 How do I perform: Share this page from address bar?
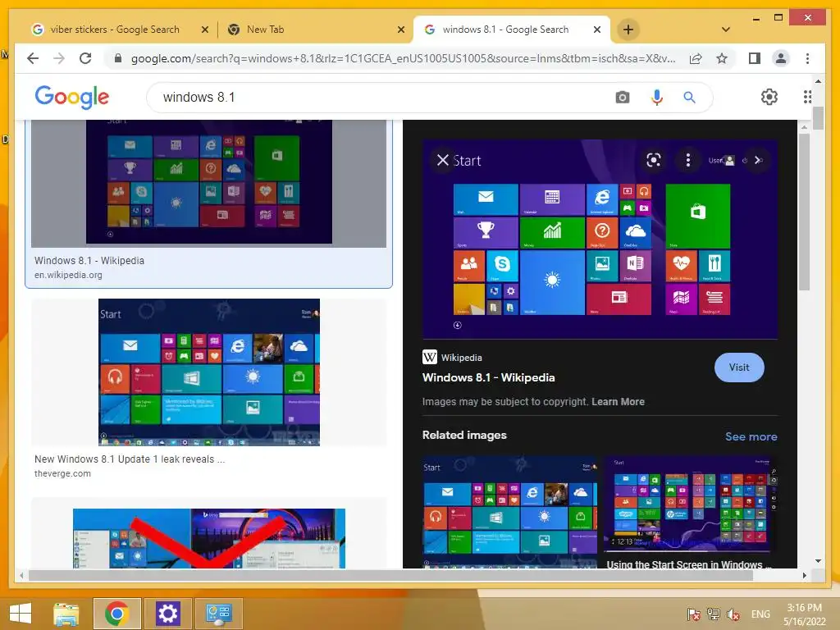tap(696, 58)
